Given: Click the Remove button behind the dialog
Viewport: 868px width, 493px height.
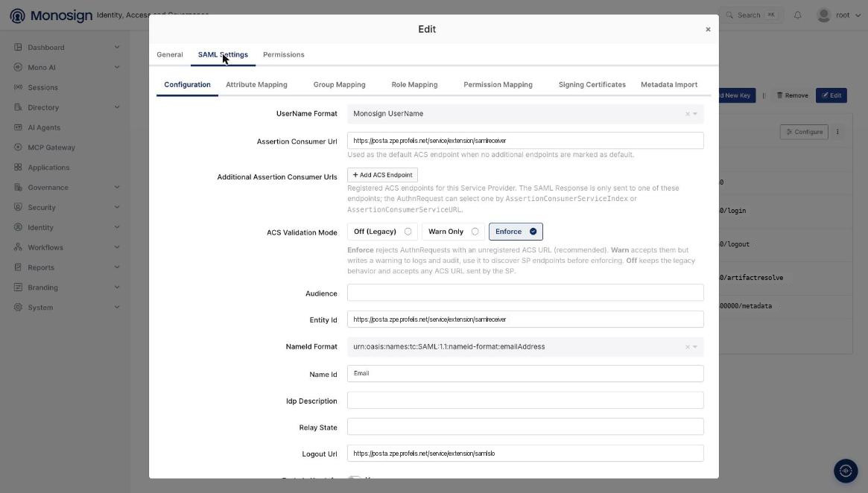Looking at the screenshot, I should click(792, 95).
